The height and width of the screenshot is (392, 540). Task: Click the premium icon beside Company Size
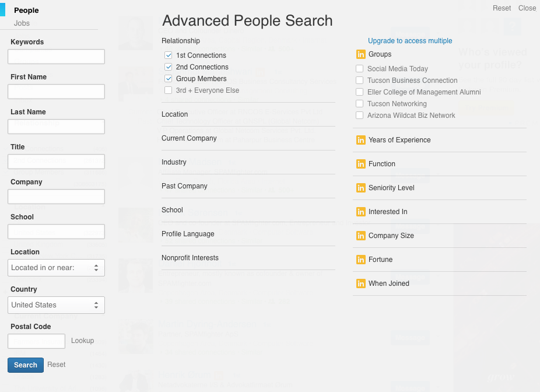click(x=360, y=236)
